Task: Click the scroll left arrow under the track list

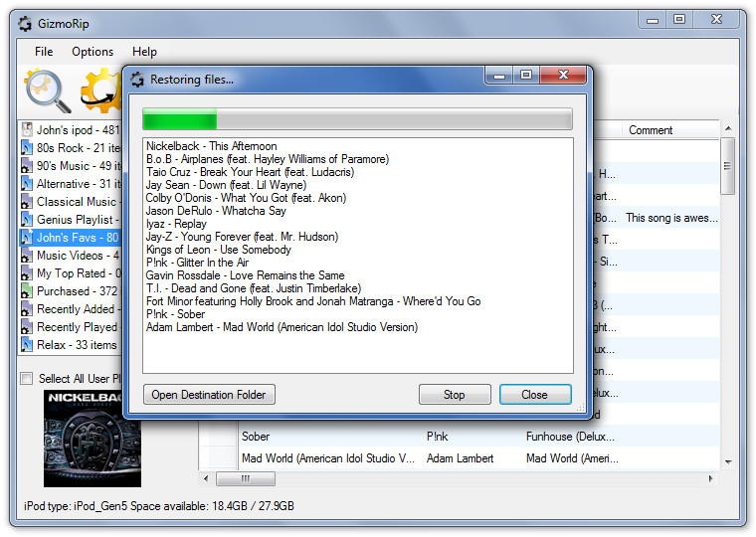Action: (206, 478)
